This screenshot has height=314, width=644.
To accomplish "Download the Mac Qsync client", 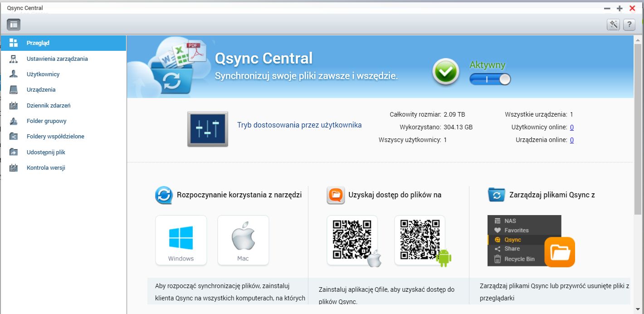I will pyautogui.click(x=243, y=240).
